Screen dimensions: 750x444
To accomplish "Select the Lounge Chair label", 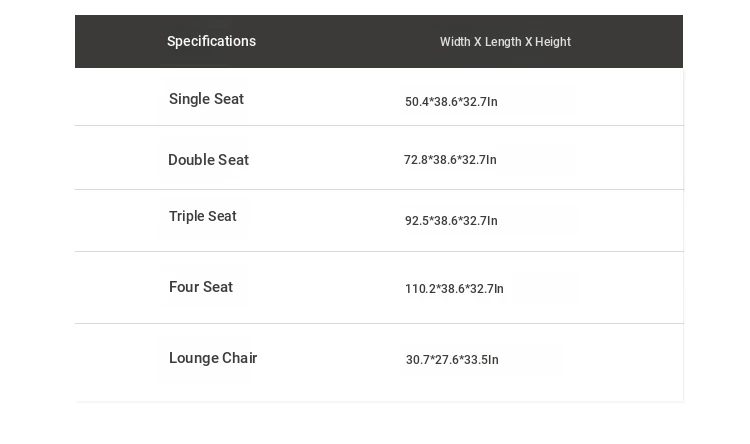I will point(213,358).
